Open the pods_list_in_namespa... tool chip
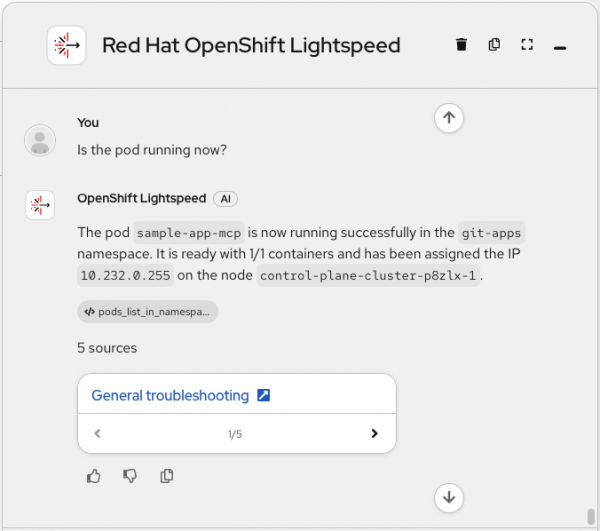 coord(148,312)
